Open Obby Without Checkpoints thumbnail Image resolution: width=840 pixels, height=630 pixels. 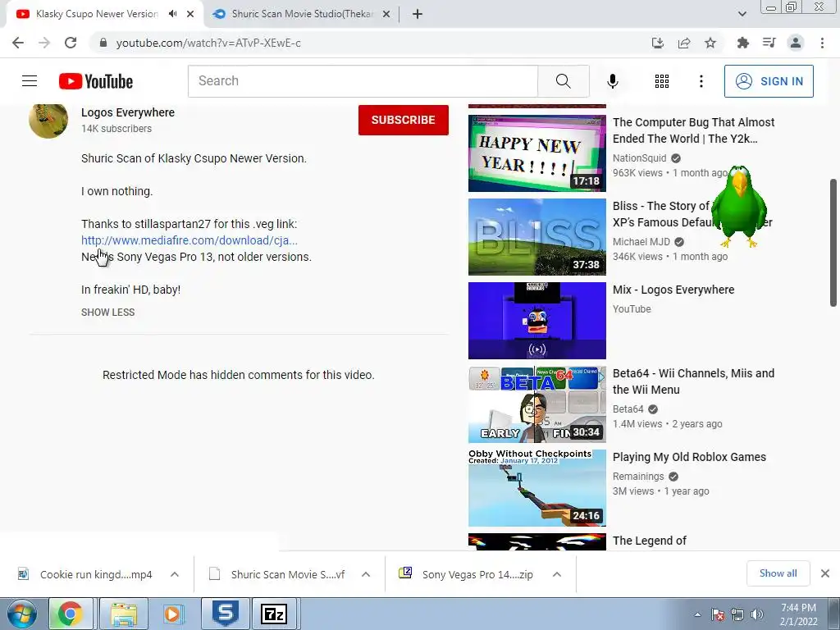click(x=536, y=488)
